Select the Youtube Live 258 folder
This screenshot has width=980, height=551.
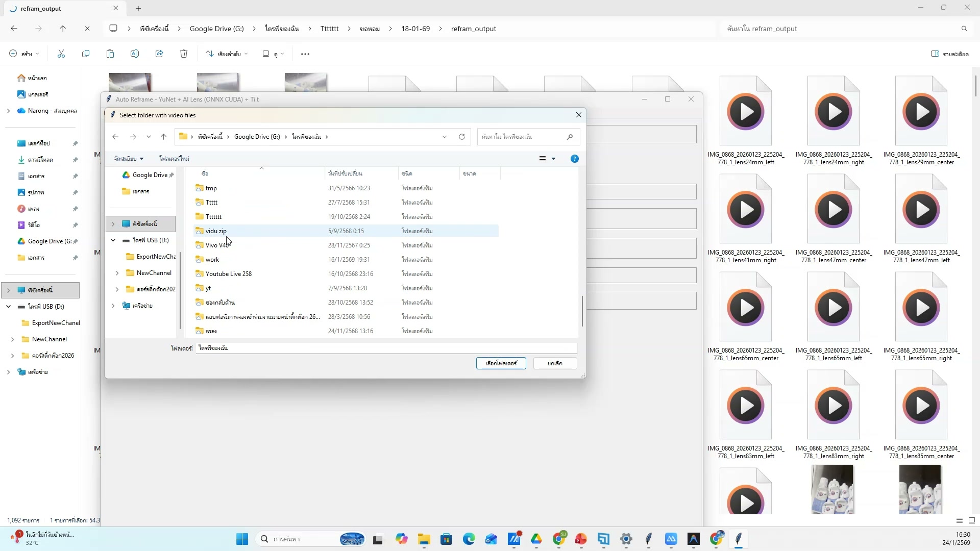[229, 274]
